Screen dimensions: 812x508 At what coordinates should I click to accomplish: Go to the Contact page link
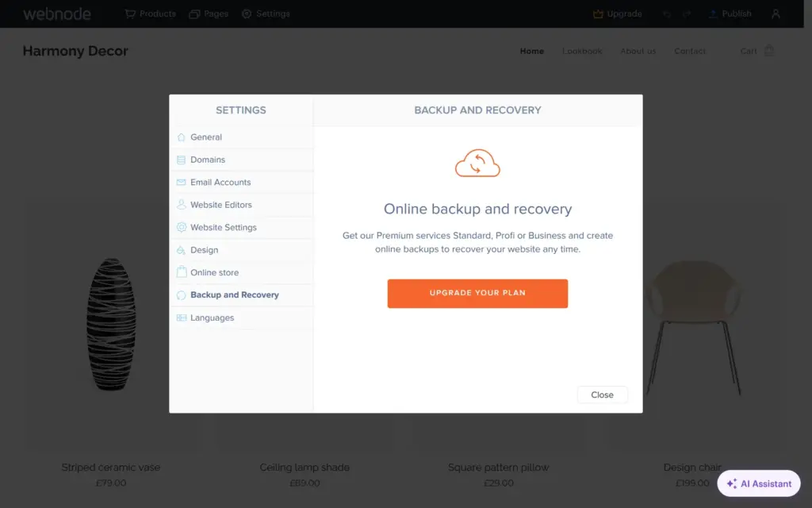(x=690, y=51)
